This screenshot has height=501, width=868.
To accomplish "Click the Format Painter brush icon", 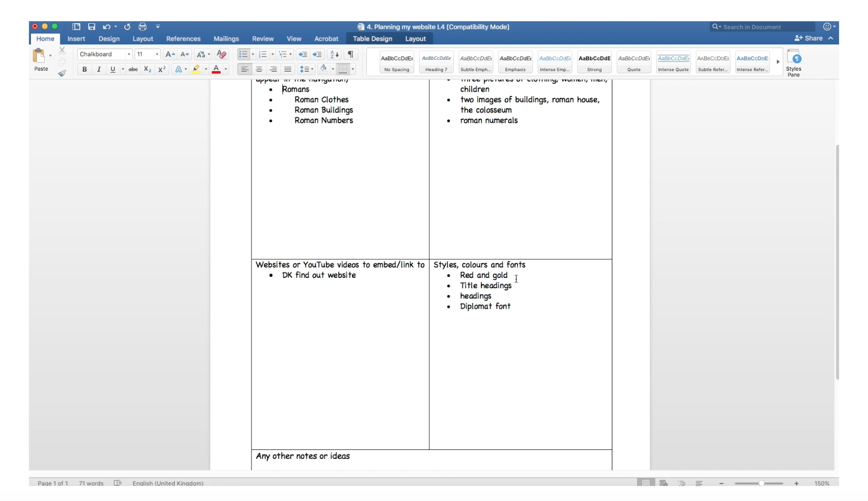I will [62, 73].
